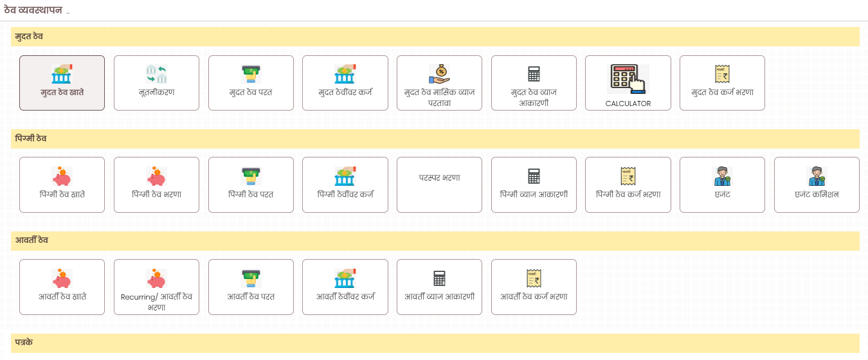Open आवर्ती ठेव कर्ज भरणा receipt icon
Image resolution: width=868 pixels, height=360 pixels.
pos(534,278)
